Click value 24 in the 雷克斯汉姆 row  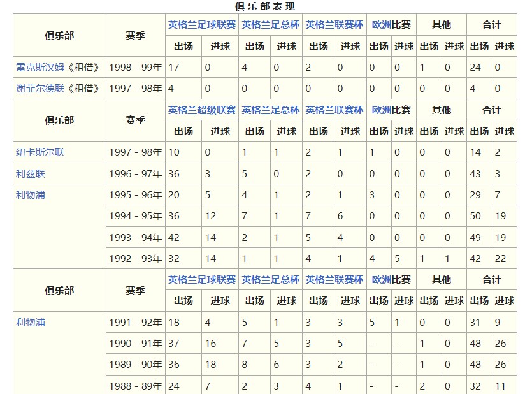coord(475,68)
